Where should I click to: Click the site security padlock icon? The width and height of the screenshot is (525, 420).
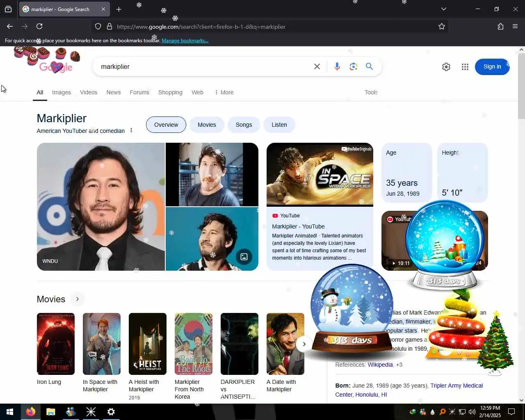tap(110, 26)
